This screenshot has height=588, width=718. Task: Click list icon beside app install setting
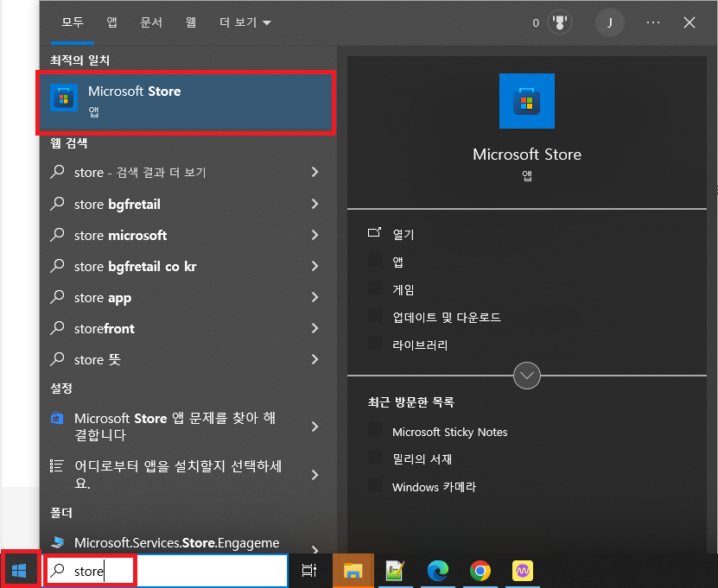click(x=56, y=466)
